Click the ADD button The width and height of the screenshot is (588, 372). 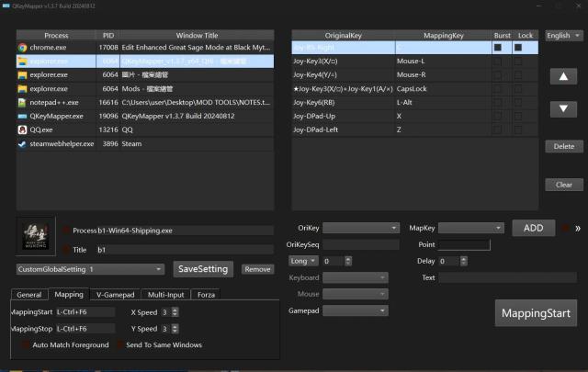click(x=534, y=228)
